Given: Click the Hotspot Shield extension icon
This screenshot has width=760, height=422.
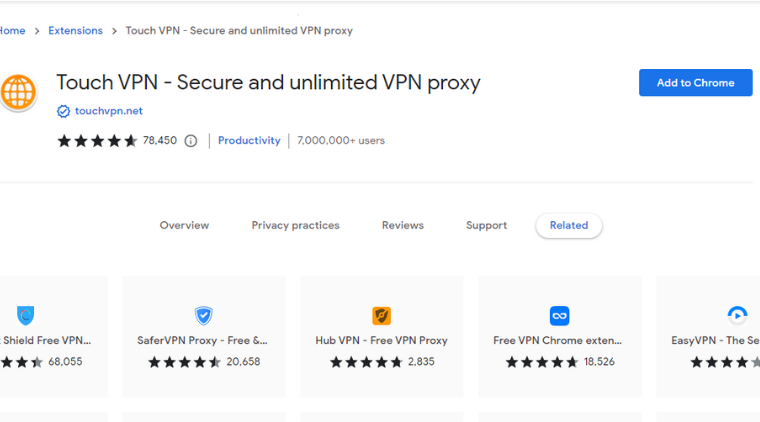Looking at the screenshot, I should [x=26, y=315].
